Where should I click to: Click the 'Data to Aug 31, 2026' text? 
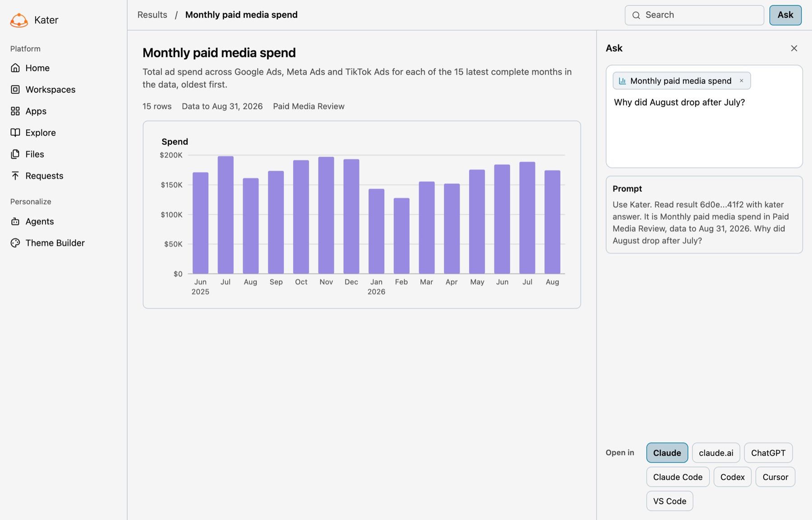[x=222, y=106]
